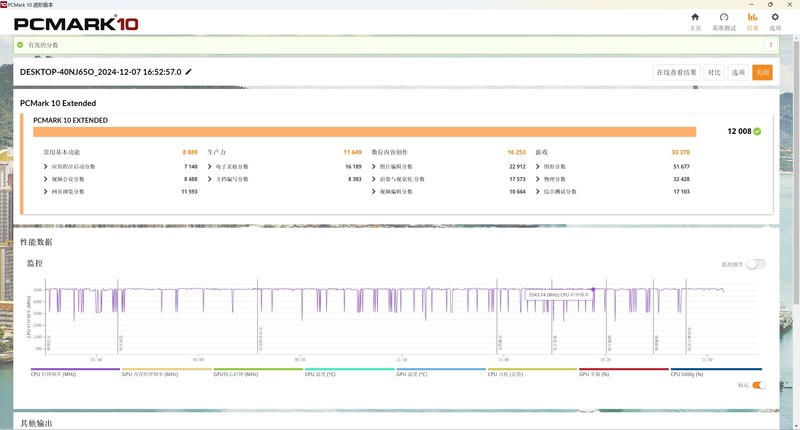This screenshot has height=430, width=800.
Task: Click the orange 关闭 button
Action: pyautogui.click(x=762, y=72)
